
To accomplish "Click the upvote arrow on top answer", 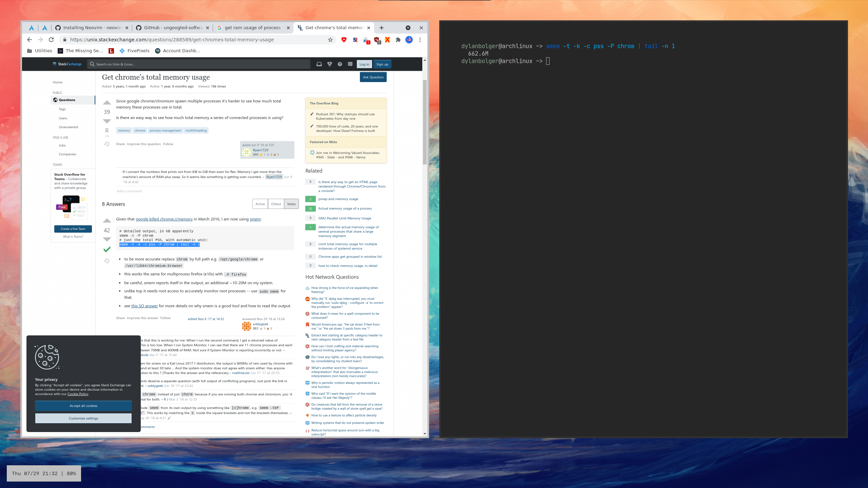I will 107,218.
